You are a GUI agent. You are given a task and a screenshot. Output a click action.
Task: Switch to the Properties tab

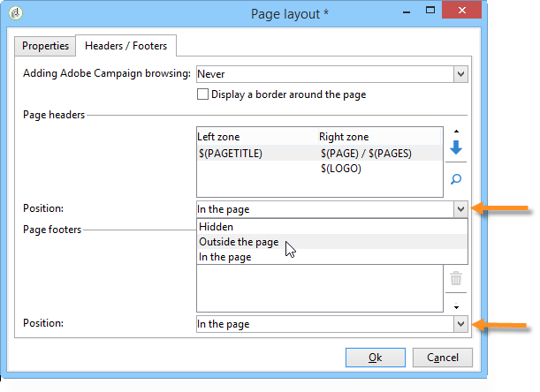point(45,46)
